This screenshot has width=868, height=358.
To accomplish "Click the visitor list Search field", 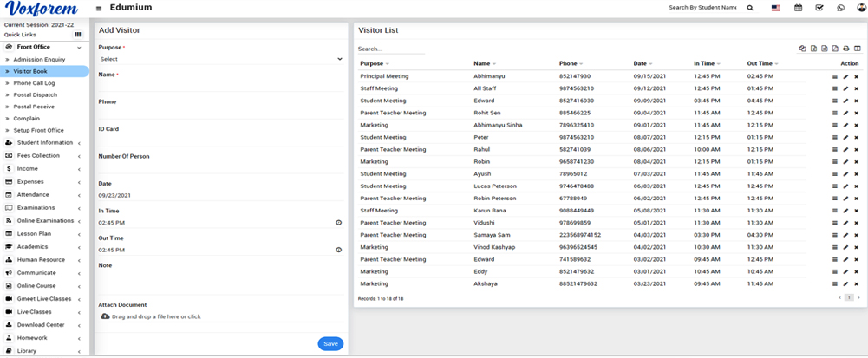I will (x=390, y=49).
